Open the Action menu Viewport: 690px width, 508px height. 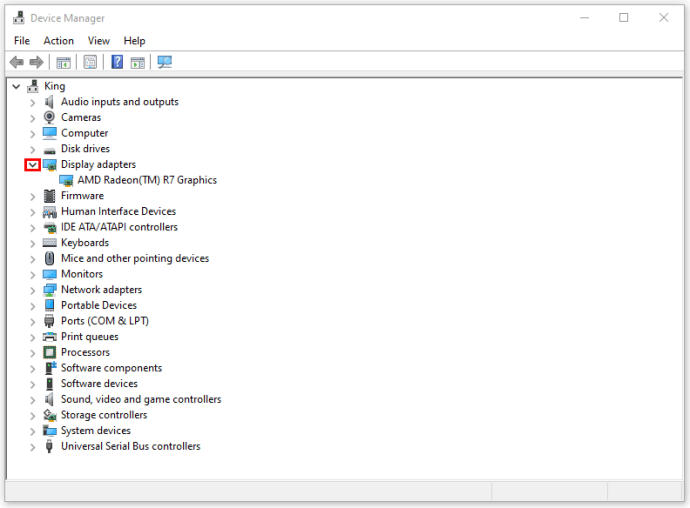point(59,41)
